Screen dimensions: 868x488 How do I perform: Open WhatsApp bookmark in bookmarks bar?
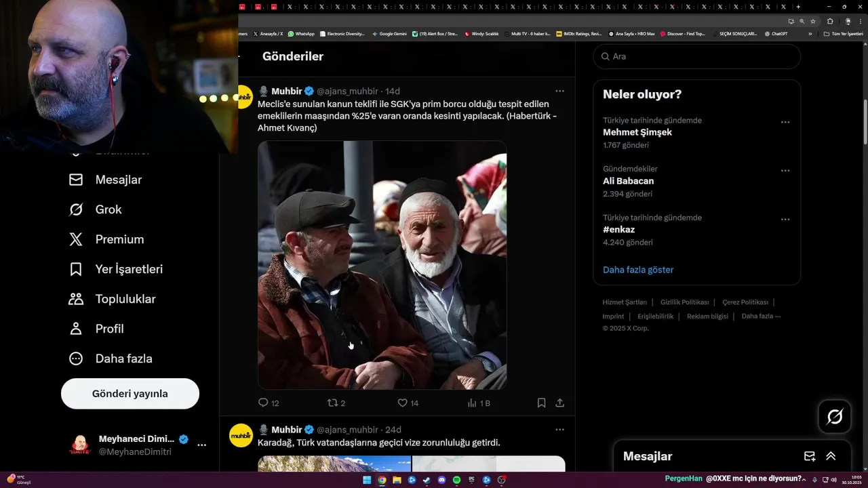tap(301, 34)
